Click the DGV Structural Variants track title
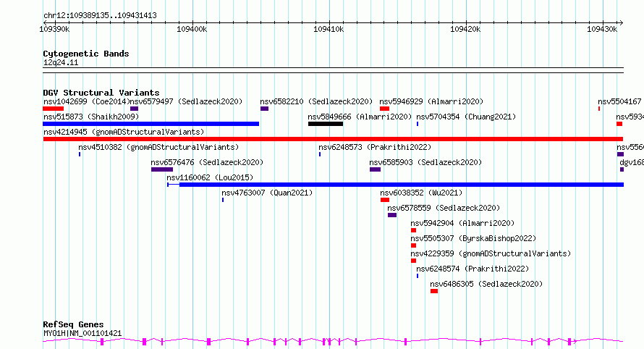 101,93
